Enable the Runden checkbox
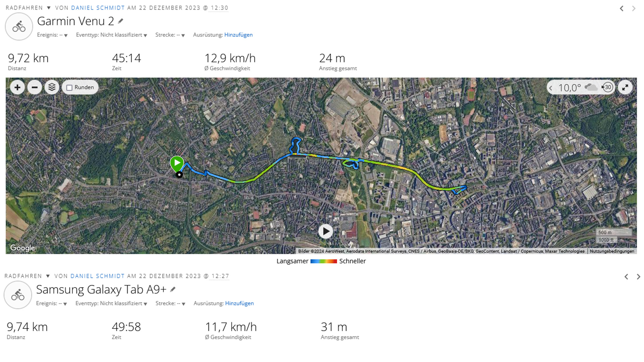The image size is (644, 362). point(69,88)
